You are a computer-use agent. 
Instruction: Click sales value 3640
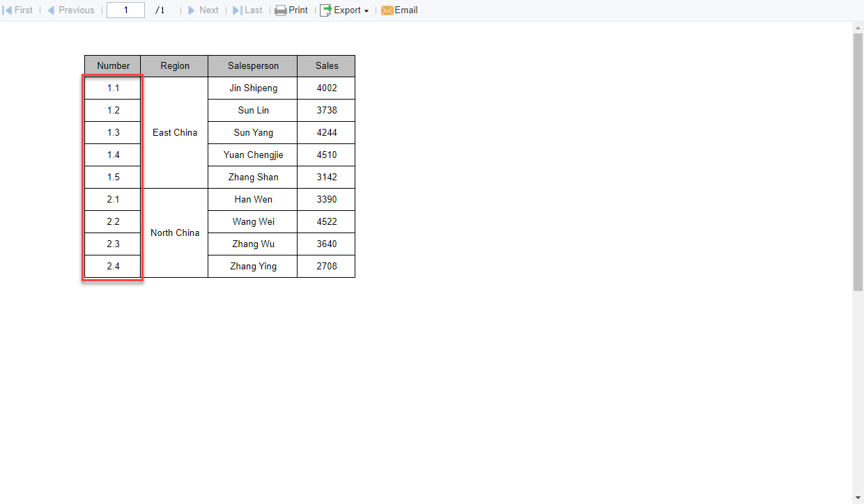coord(326,244)
